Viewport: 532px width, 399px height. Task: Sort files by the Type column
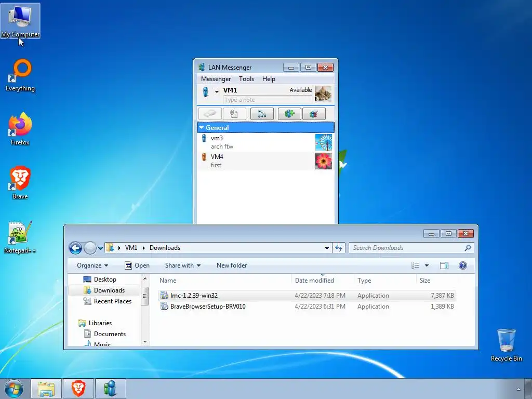[x=385, y=280]
